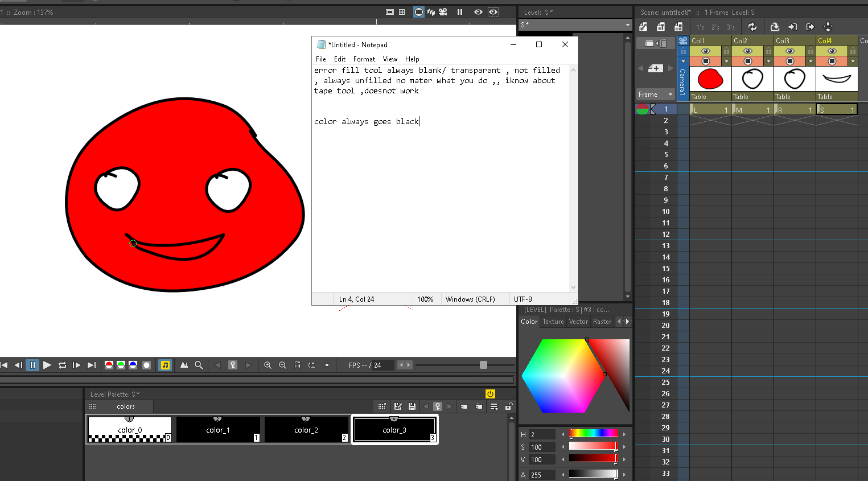The height and width of the screenshot is (481, 868).
Task: Enable the Field Guide grid icon
Action: (402, 11)
